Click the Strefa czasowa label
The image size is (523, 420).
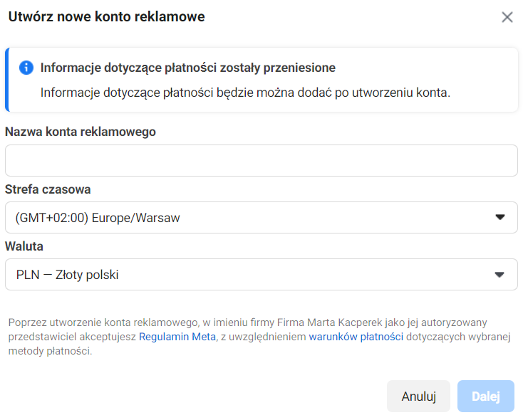tap(48, 189)
